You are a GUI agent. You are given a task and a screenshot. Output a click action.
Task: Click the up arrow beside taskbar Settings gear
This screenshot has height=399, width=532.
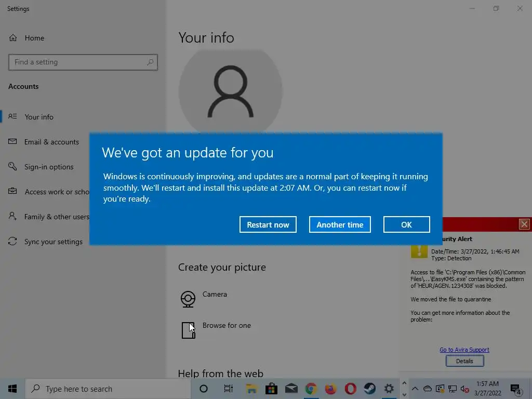404,383
